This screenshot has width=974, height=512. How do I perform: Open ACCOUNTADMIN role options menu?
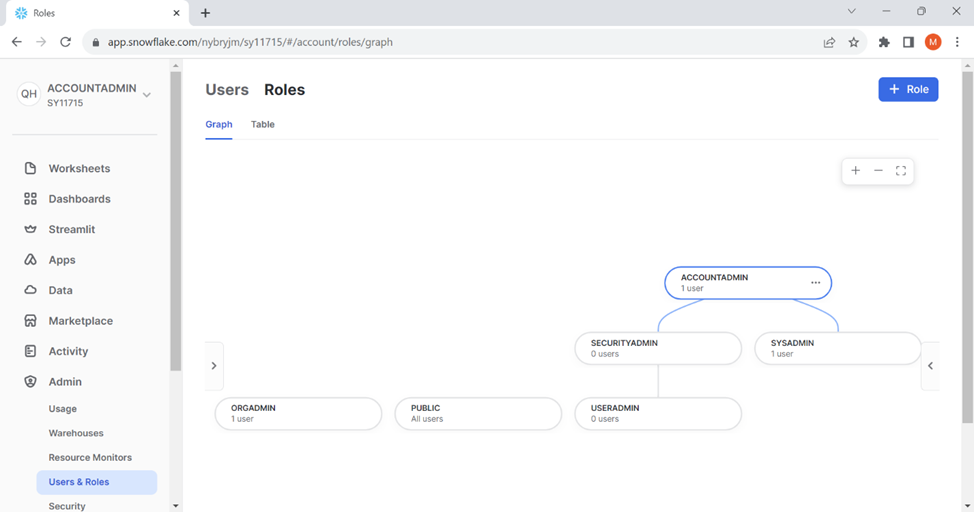tap(815, 283)
